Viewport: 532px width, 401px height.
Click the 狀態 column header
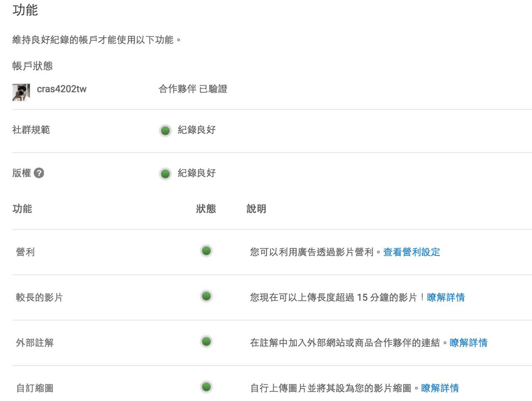(206, 209)
